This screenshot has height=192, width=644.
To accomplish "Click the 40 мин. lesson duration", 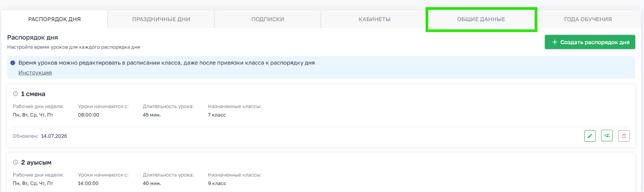I will click(152, 183).
